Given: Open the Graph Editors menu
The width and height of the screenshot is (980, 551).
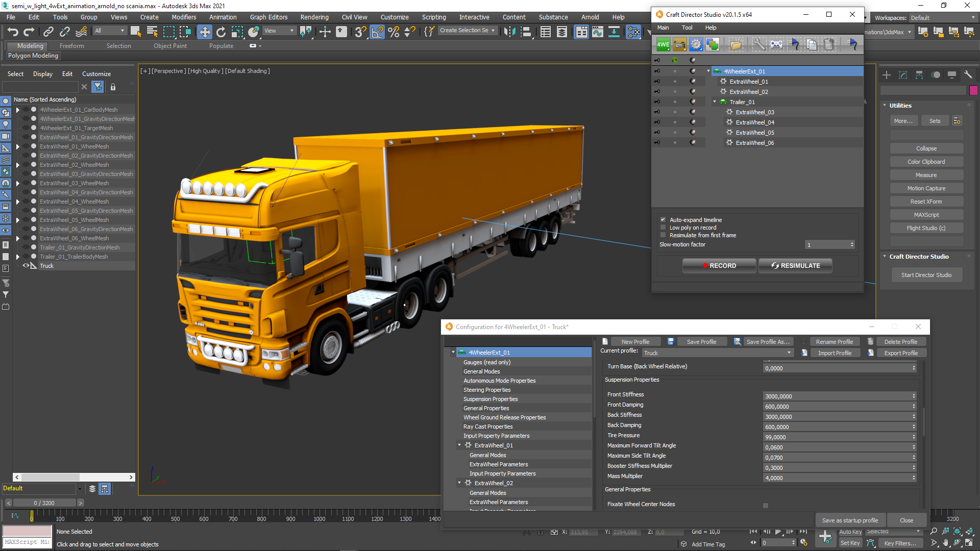Looking at the screenshot, I should 268,17.
